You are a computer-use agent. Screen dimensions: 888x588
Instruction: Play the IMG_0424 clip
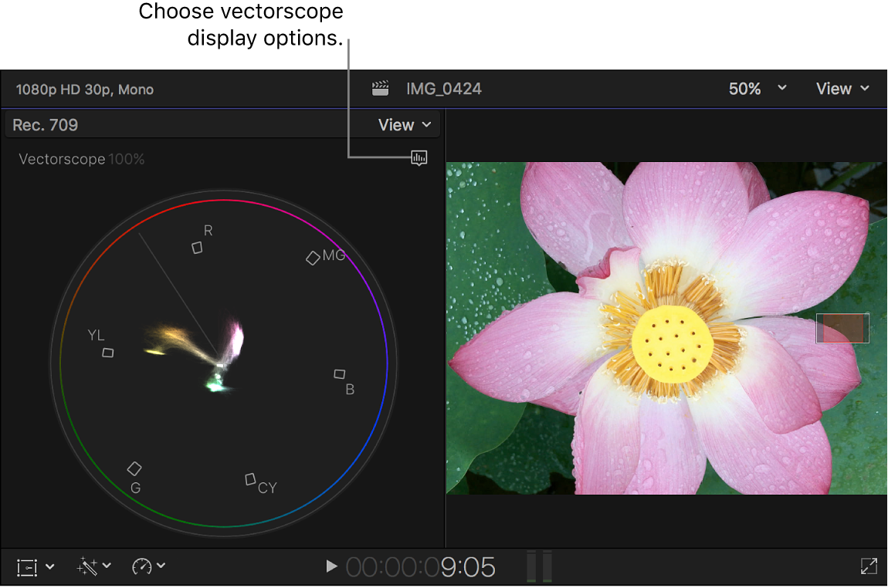tap(331, 566)
